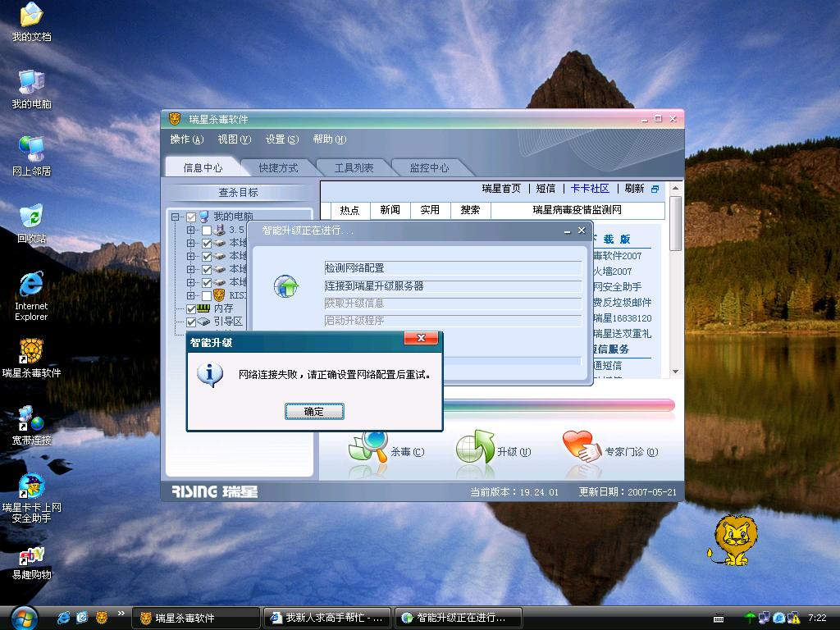This screenshot has width=840, height=630.
Task: Click network computers tray icon
Action: click(x=764, y=618)
